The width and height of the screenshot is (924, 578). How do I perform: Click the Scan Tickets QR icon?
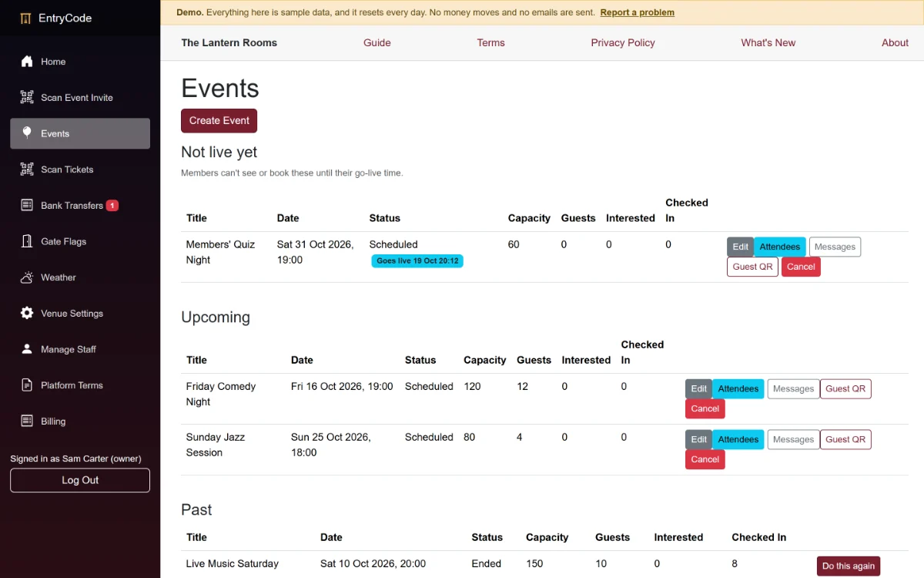27,170
